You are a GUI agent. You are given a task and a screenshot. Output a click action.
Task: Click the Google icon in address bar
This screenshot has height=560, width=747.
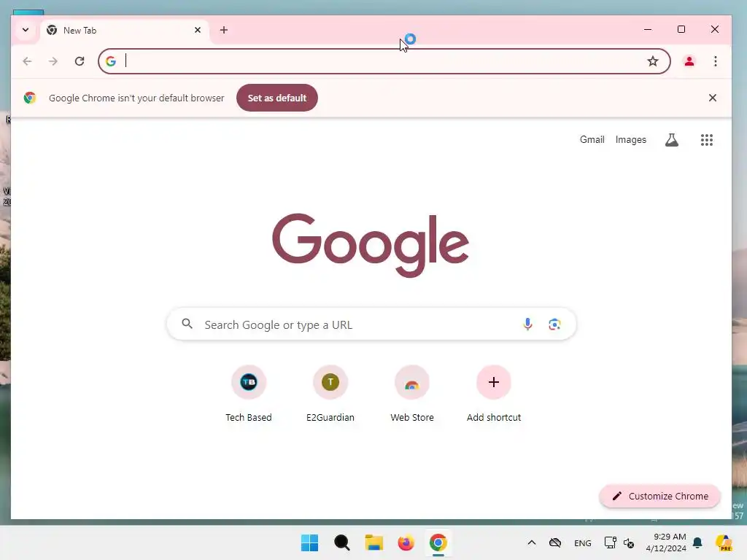coord(111,61)
